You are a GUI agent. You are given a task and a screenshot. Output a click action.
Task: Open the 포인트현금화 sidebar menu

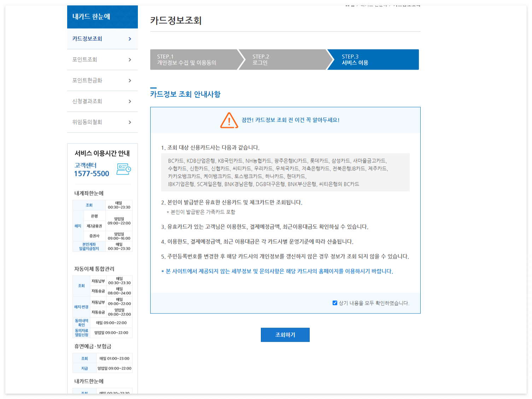click(x=103, y=81)
